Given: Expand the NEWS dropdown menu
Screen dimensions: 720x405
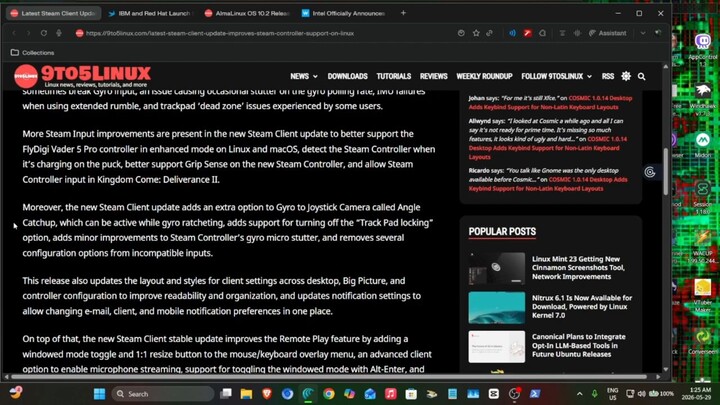Looking at the screenshot, I should click(304, 76).
